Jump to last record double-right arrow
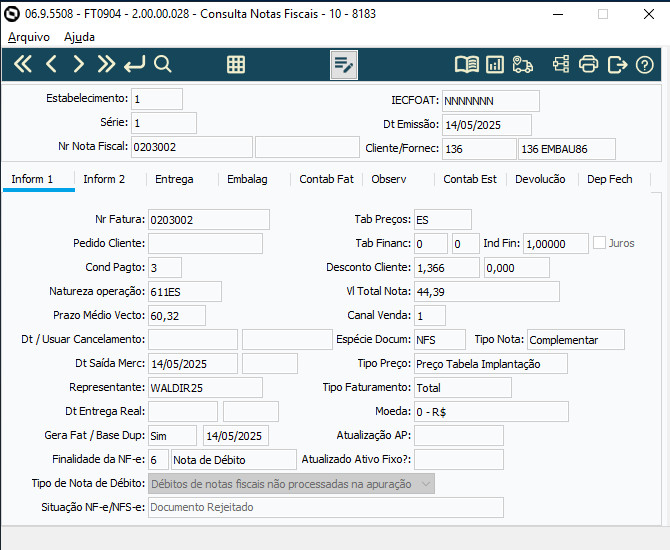The width and height of the screenshot is (670, 550). [106, 65]
